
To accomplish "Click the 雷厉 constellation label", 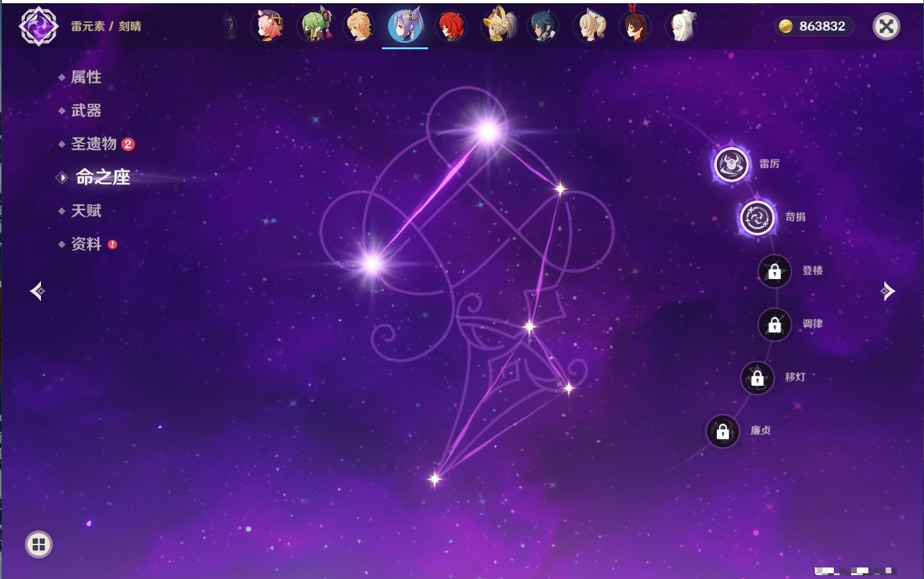I will coord(769,164).
